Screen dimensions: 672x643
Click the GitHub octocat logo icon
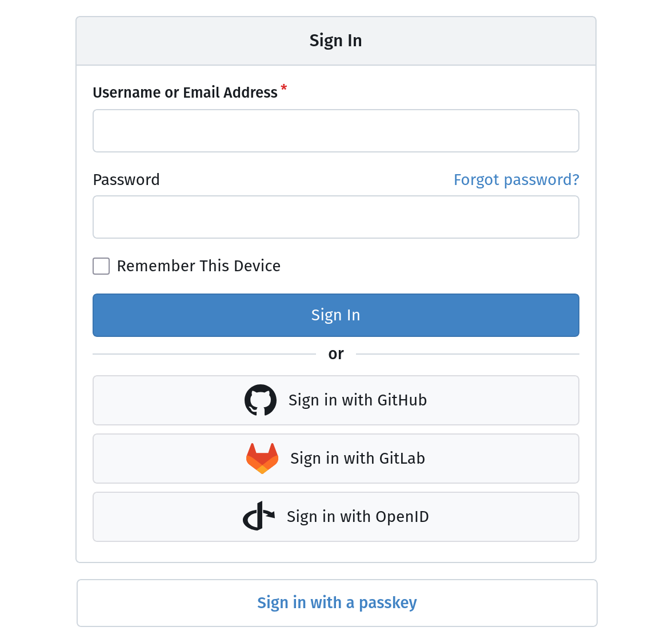pos(261,400)
